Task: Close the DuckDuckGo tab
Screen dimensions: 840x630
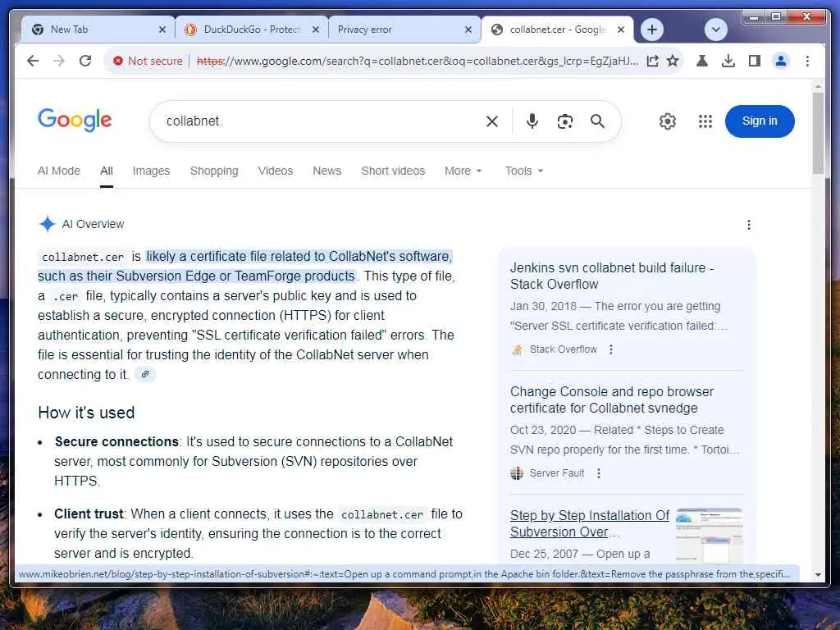Action: [316, 30]
